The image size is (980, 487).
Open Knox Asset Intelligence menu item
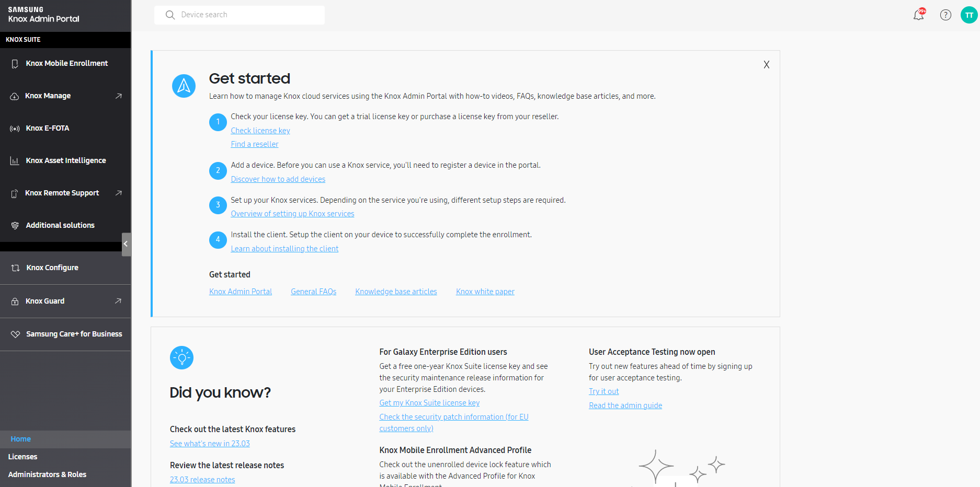click(65, 161)
